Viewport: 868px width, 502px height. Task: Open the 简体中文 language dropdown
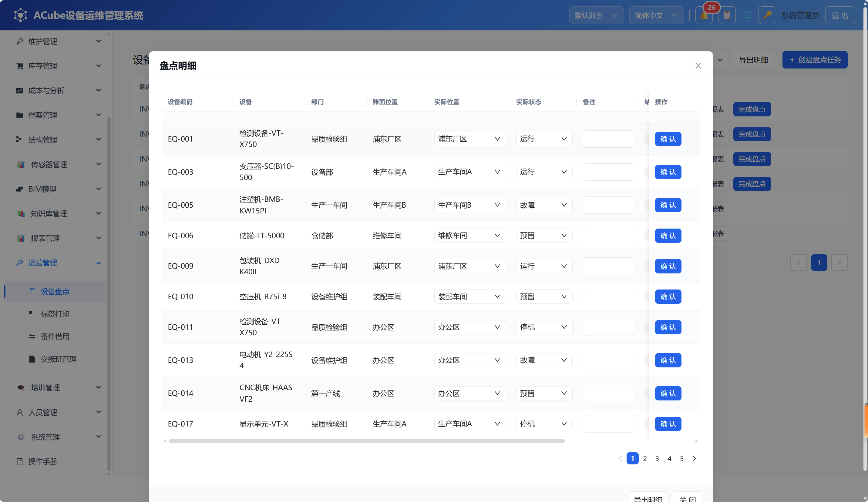[656, 15]
